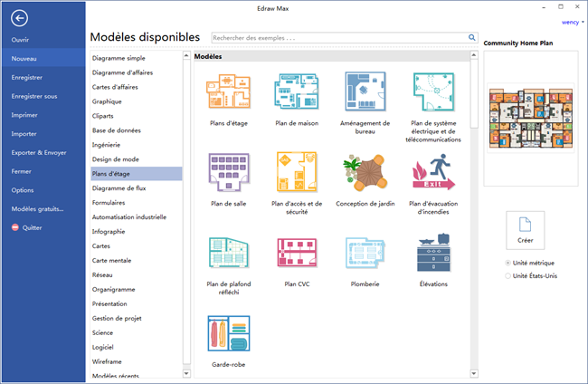
Task: Choose the Plomberie template
Action: pos(365,253)
